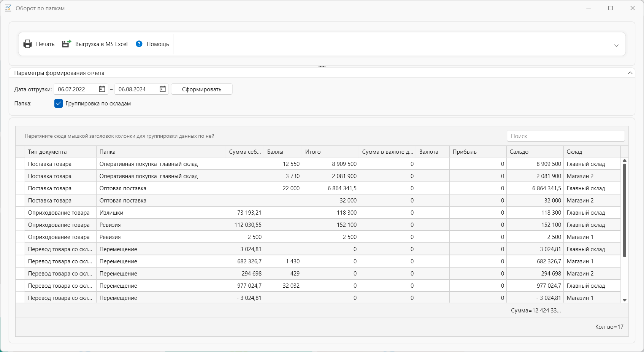Screen dimensions: 644x352
Task: Open calendar for start date 06.07.2022
Action: click(x=102, y=89)
